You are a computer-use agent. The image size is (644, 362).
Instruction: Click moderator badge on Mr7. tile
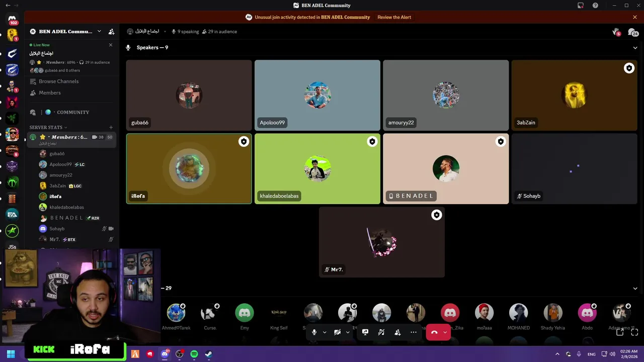click(436, 215)
